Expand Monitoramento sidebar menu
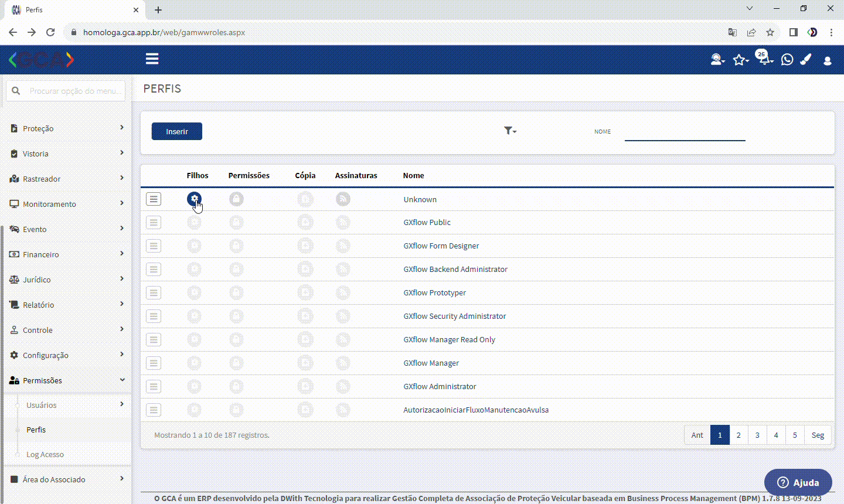Image resolution: width=844 pixels, height=504 pixels. [67, 204]
